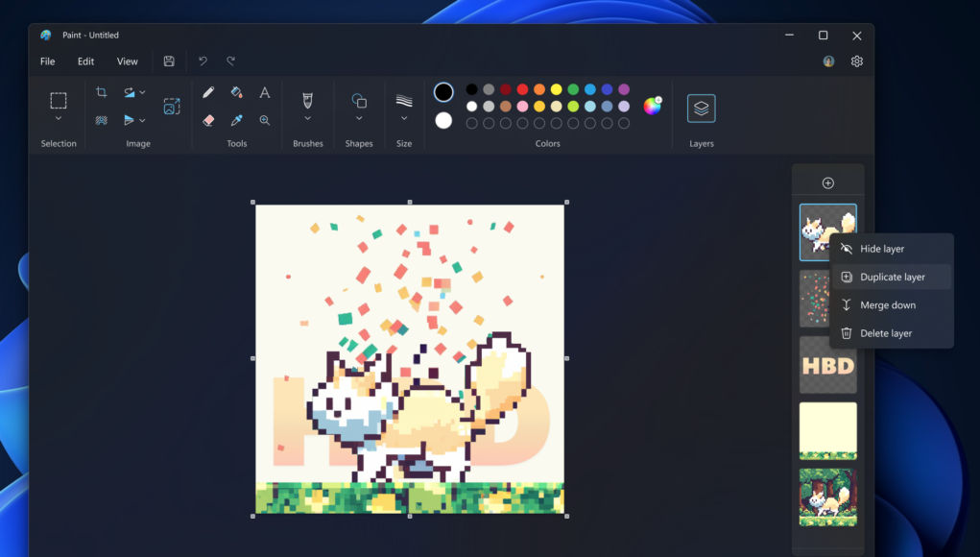980x557 pixels.
Task: Select the Color picker eyedropper tool
Action: point(236,120)
